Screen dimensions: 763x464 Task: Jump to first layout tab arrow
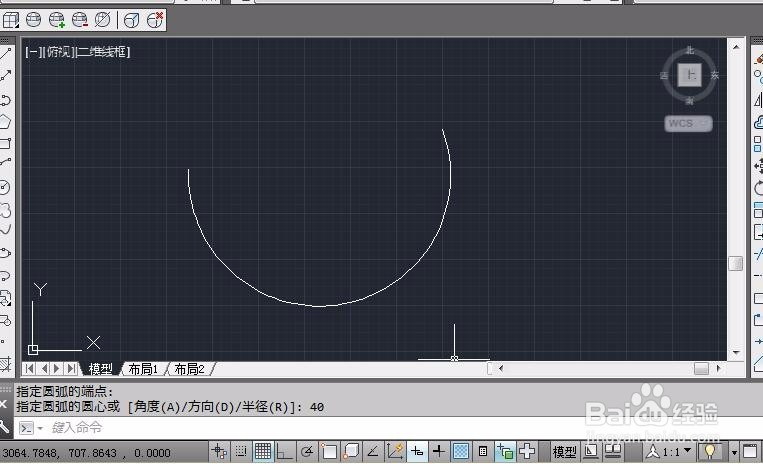point(29,369)
